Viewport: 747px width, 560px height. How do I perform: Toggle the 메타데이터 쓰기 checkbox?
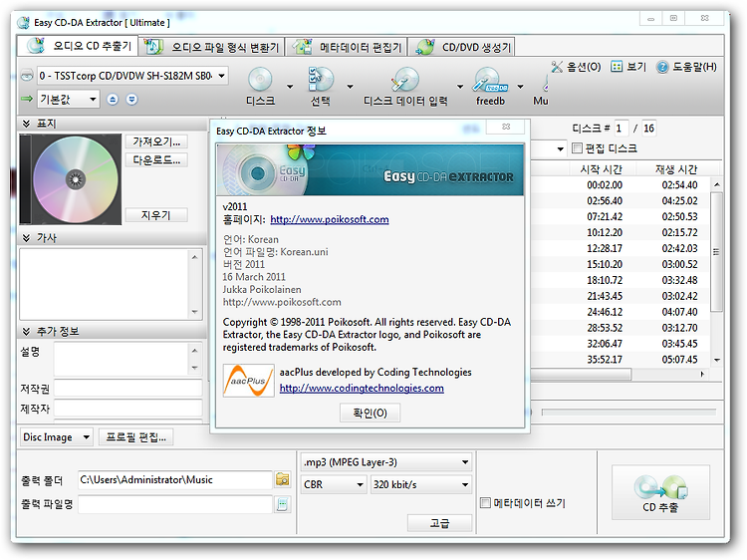485,503
